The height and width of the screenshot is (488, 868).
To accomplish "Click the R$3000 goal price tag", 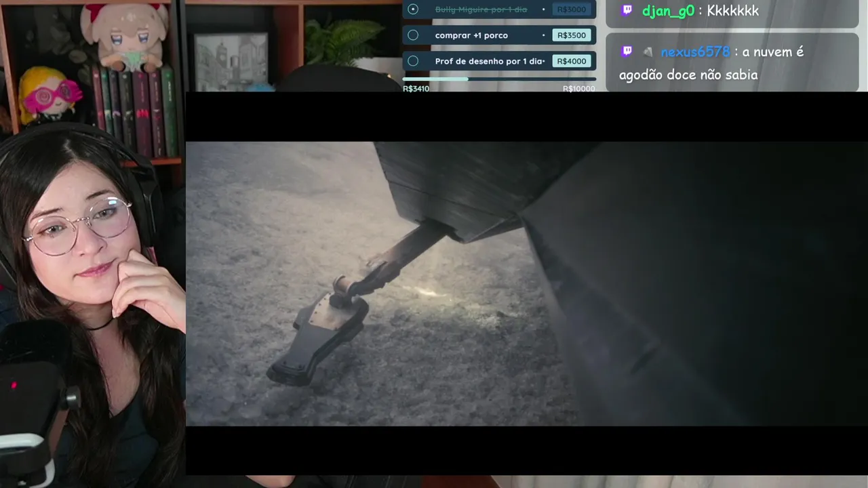I will 572,9.
